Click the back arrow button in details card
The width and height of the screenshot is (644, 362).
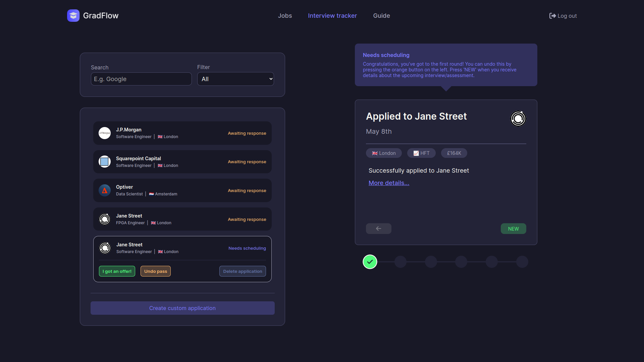pyautogui.click(x=379, y=229)
